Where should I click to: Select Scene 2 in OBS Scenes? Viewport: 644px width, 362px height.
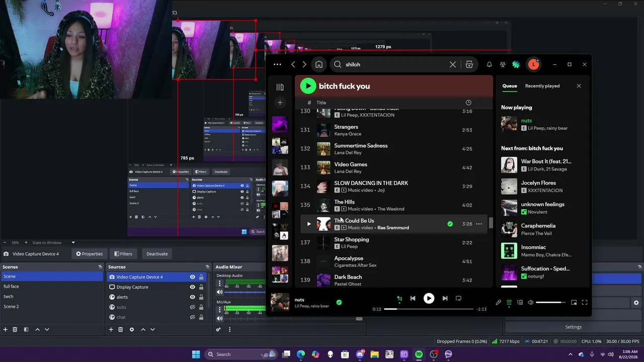(x=52, y=307)
